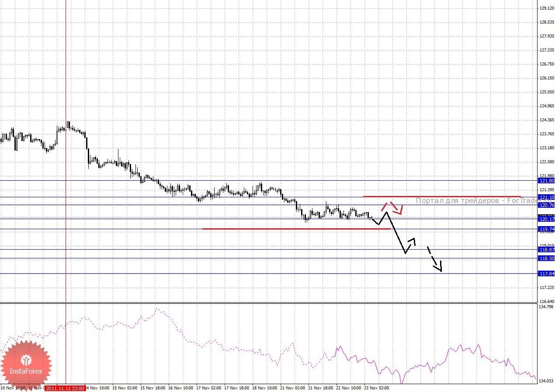Click the 121.80 price level label

click(x=547, y=181)
